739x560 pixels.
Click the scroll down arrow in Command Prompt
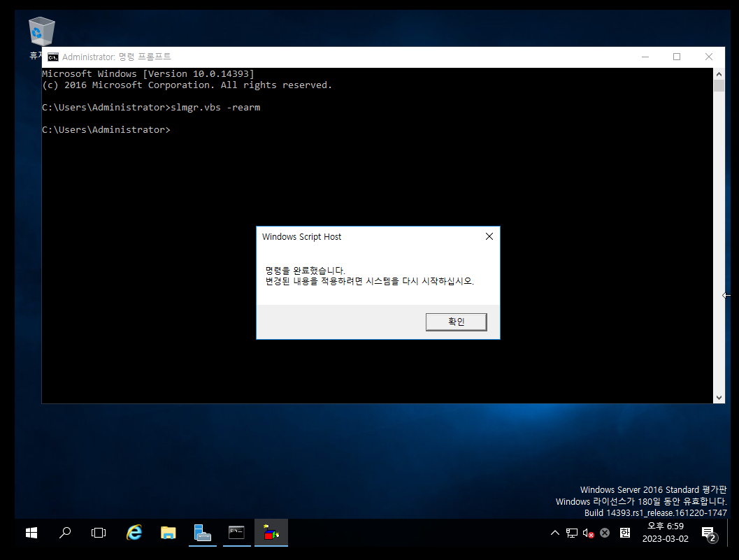(x=719, y=397)
